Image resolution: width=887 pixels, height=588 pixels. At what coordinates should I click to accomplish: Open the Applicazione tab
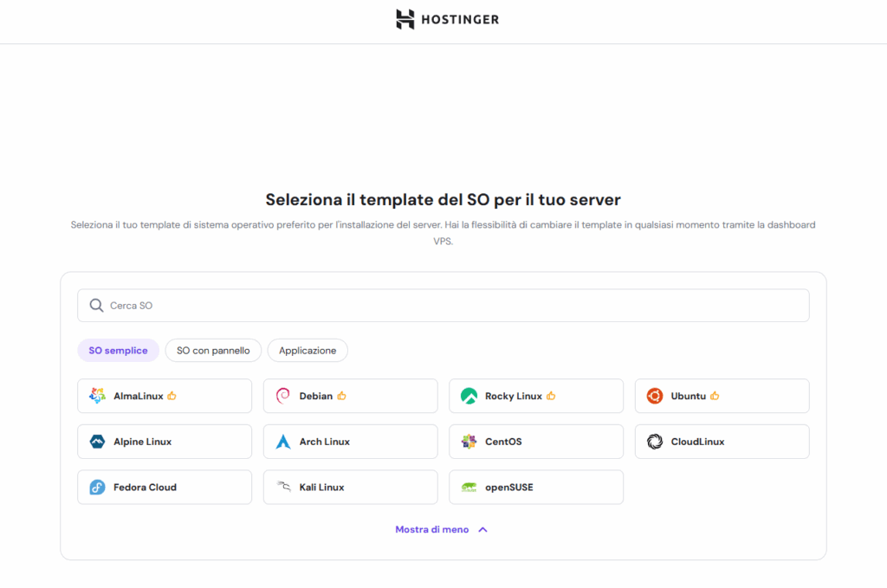pos(308,351)
